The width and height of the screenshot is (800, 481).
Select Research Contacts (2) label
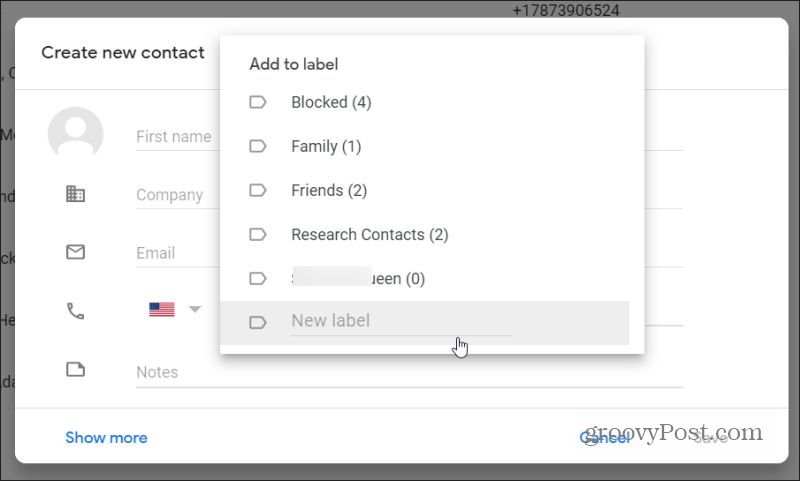(369, 234)
